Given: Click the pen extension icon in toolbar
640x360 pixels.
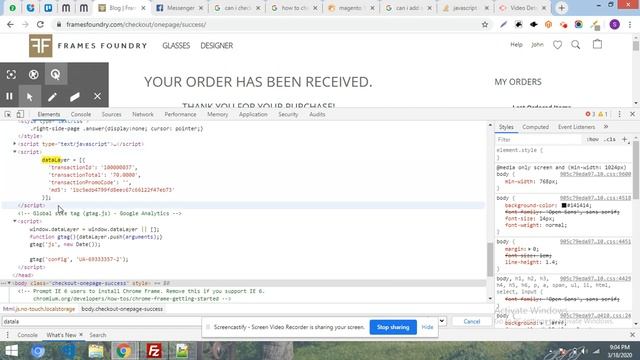Looking at the screenshot, I should click(503, 24).
